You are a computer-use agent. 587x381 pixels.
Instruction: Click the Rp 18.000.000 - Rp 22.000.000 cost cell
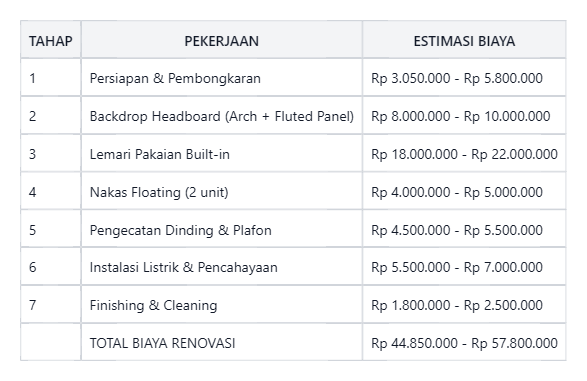pyautogui.click(x=464, y=153)
